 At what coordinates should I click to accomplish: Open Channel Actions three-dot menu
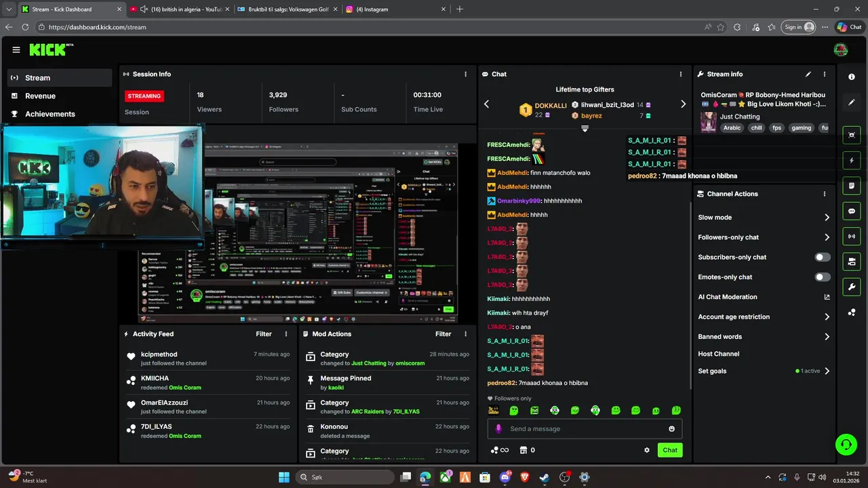pos(825,194)
